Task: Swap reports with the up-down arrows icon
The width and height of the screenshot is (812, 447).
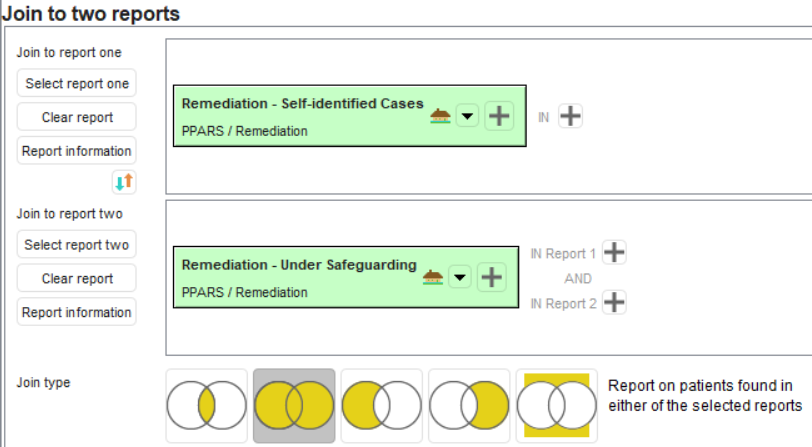Action: [x=125, y=181]
